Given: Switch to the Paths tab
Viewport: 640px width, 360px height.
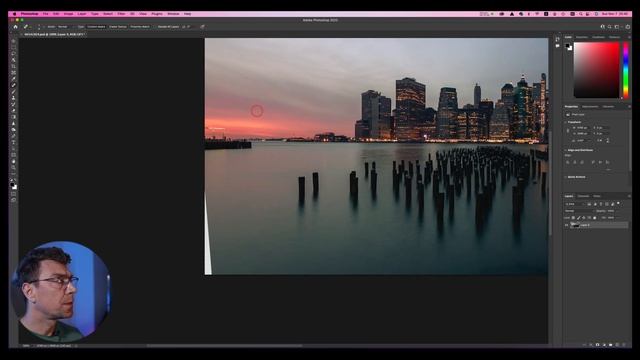Looking at the screenshot, I should click(597, 196).
